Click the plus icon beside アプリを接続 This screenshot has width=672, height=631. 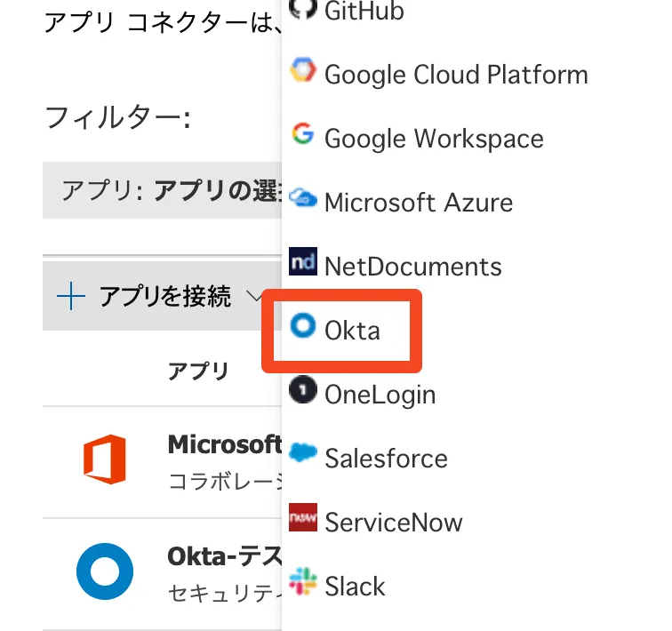(x=70, y=296)
